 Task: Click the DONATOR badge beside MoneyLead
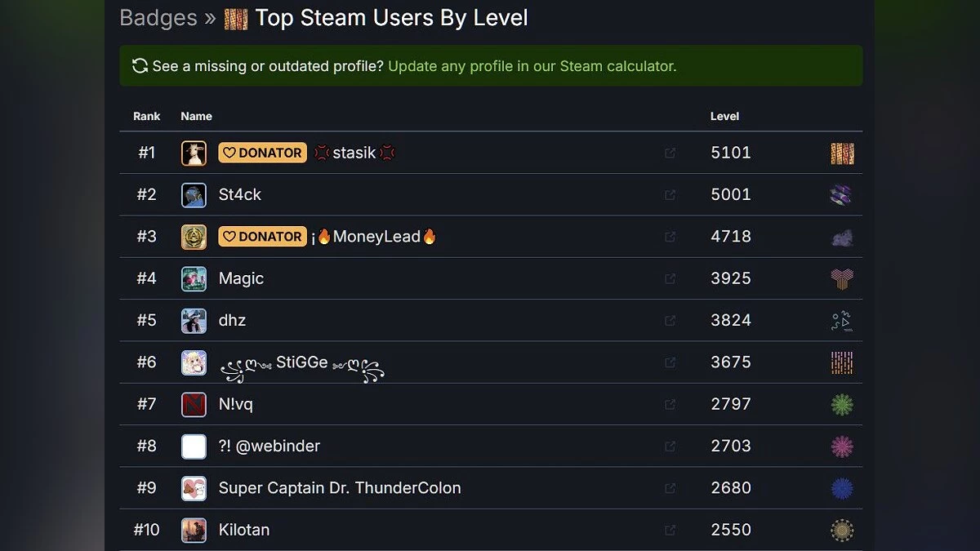(x=262, y=237)
